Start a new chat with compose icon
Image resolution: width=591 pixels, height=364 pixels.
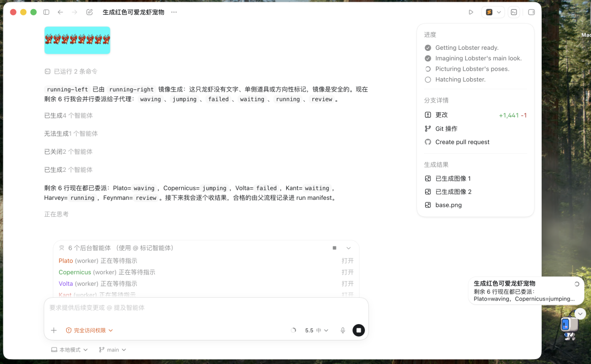(89, 12)
